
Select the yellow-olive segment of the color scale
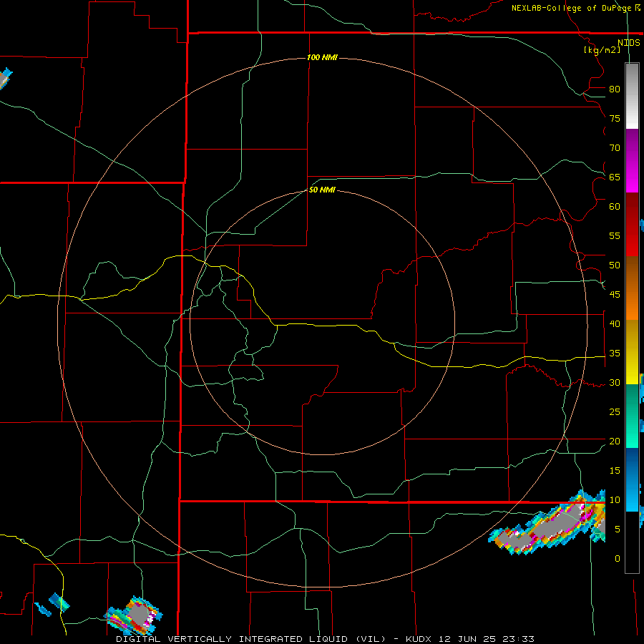[632, 352]
